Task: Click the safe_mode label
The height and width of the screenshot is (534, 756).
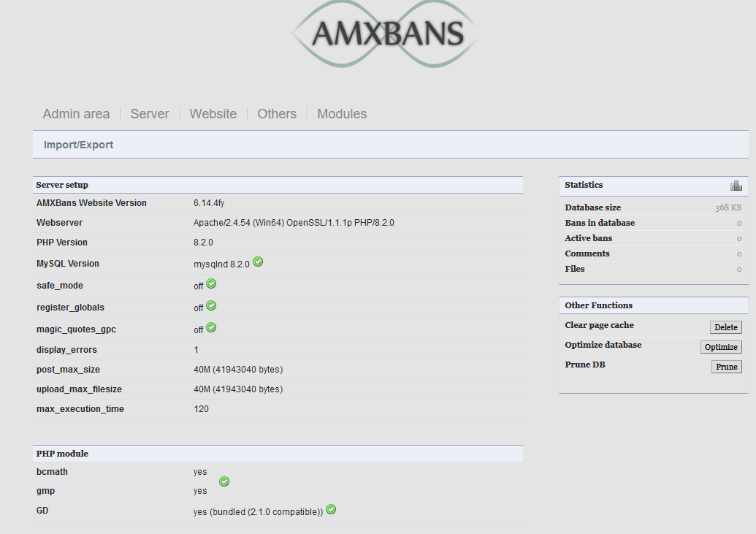Action: (x=59, y=286)
